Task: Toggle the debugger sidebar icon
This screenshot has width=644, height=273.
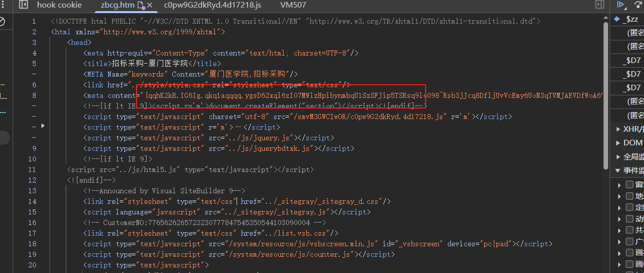Action: tap(600, 5)
